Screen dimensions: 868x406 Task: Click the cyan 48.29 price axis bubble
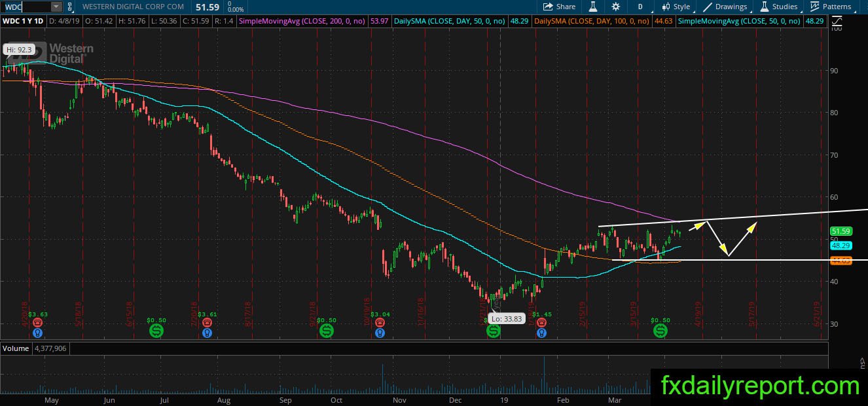coord(840,246)
